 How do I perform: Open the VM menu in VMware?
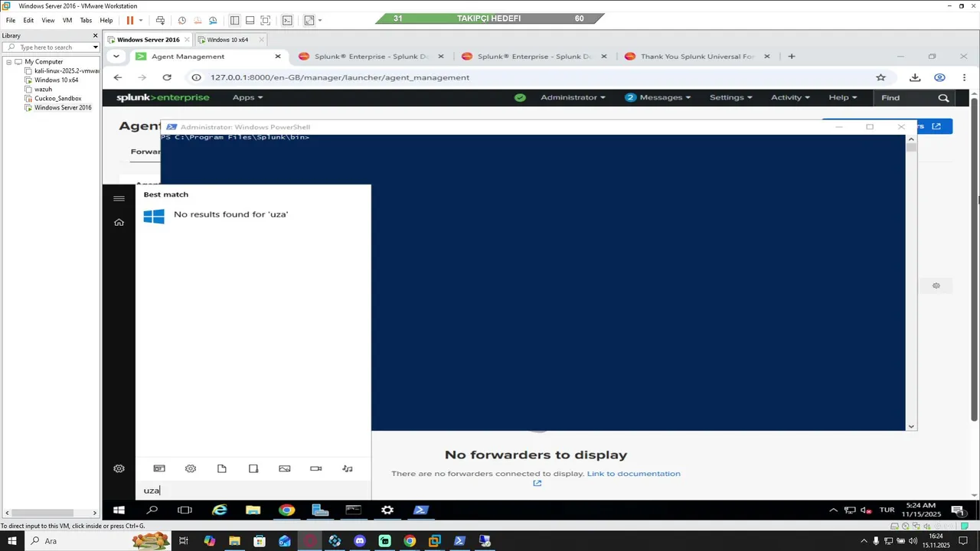point(67,21)
